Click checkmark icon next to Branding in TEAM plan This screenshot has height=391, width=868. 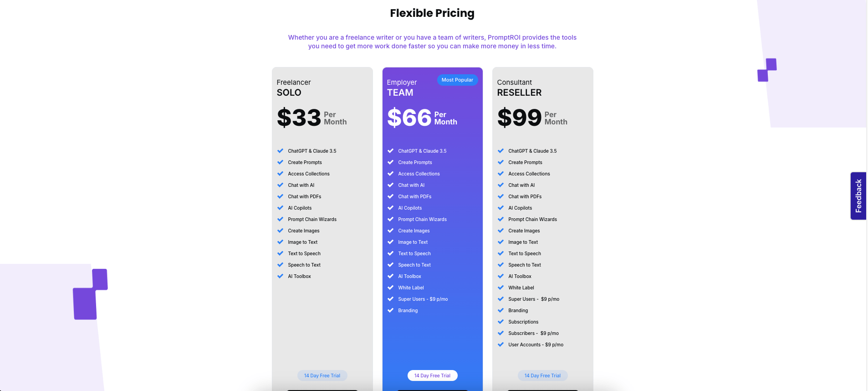[x=390, y=310]
